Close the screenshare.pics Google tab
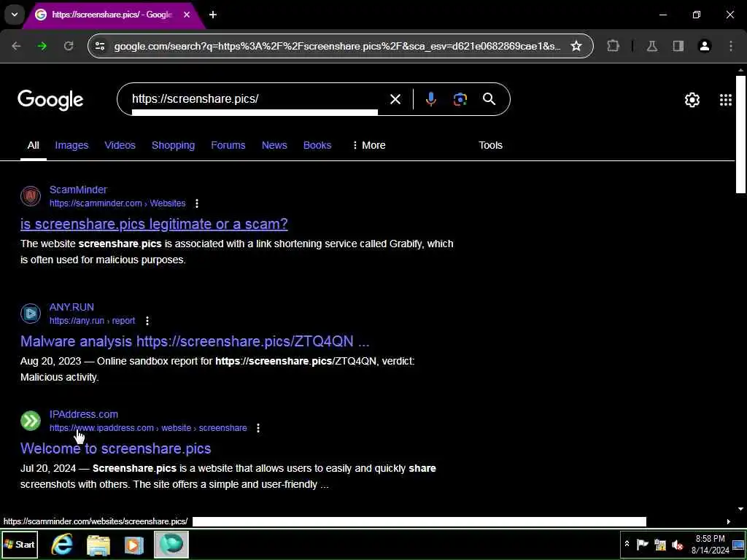Screen dimensions: 747x560 pos(187,15)
